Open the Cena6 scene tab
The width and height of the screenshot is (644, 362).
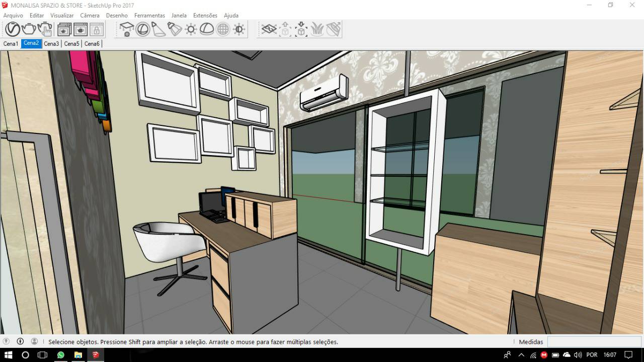coord(92,44)
